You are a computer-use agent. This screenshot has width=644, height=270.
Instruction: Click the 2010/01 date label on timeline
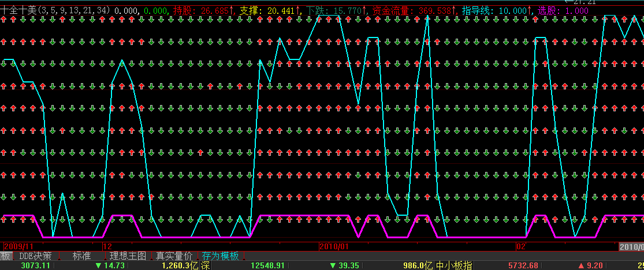click(x=334, y=246)
